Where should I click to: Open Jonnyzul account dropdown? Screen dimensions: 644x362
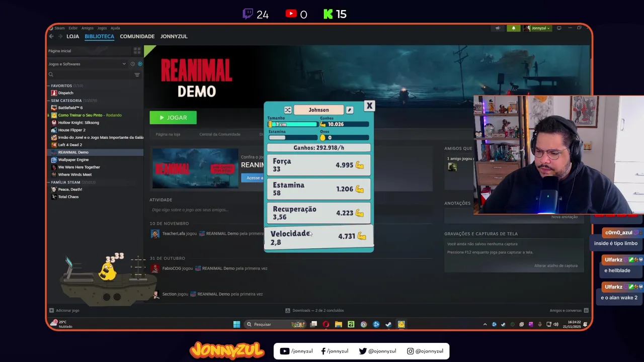[x=537, y=28]
